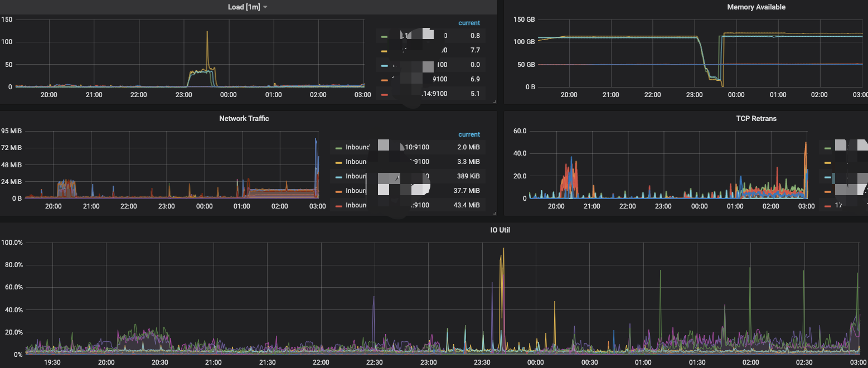Expand the Network Traffic panel title menu
The height and width of the screenshot is (368, 868).
pos(244,118)
